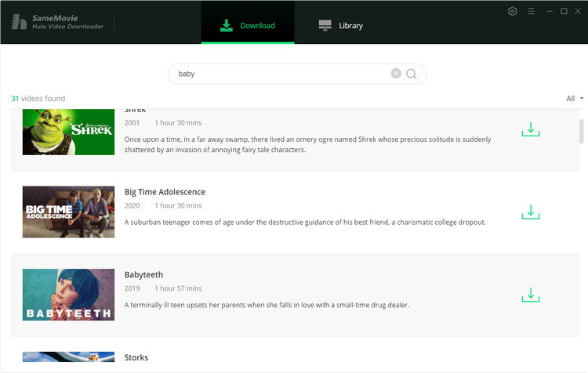
Task: Click download icon for Babyteeth
Action: click(x=531, y=295)
